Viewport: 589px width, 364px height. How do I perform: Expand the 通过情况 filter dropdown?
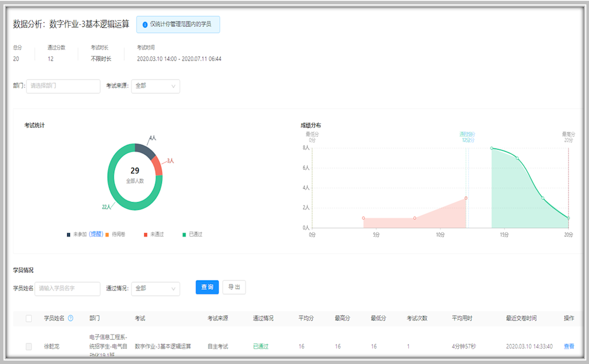[155, 289]
